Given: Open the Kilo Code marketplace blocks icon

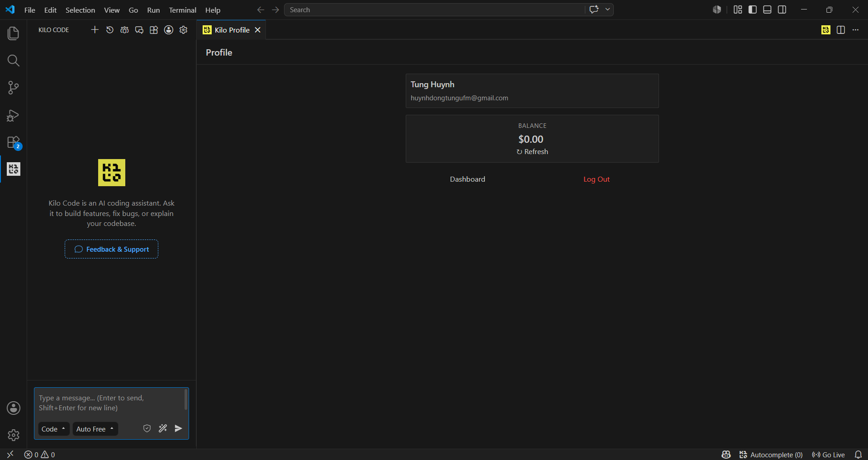Looking at the screenshot, I should click(154, 30).
